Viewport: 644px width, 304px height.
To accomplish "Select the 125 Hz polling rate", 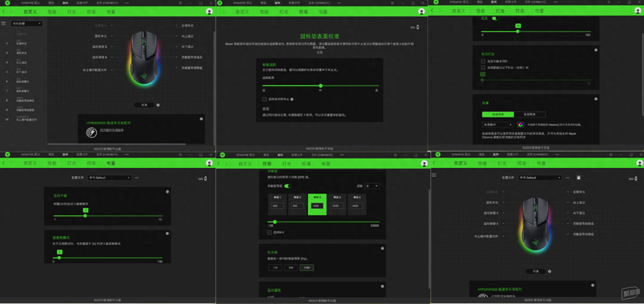I will point(275,268).
